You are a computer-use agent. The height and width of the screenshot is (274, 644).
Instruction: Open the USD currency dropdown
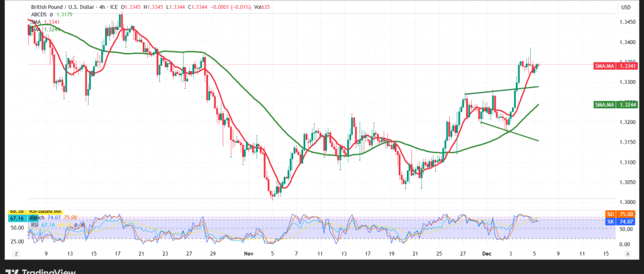point(625,7)
